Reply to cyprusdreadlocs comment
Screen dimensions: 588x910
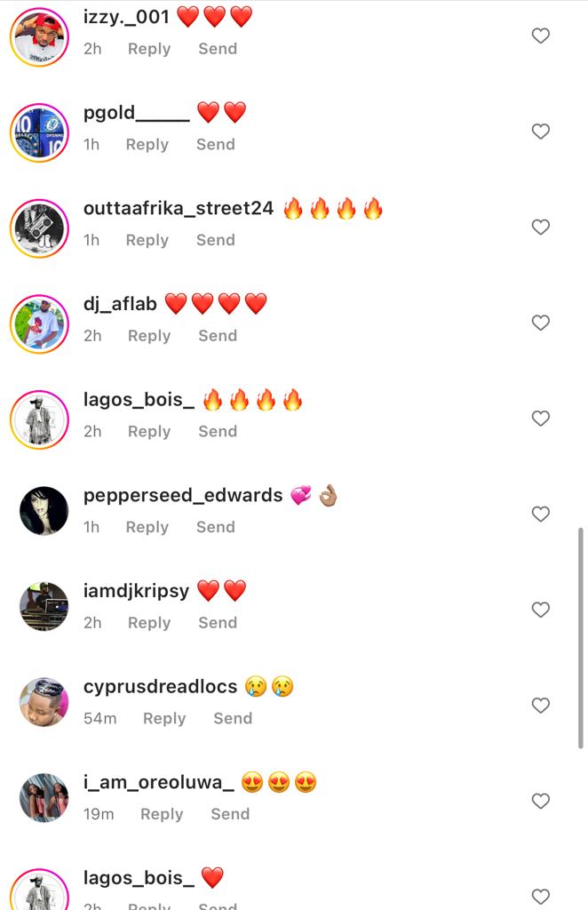pyautogui.click(x=164, y=718)
